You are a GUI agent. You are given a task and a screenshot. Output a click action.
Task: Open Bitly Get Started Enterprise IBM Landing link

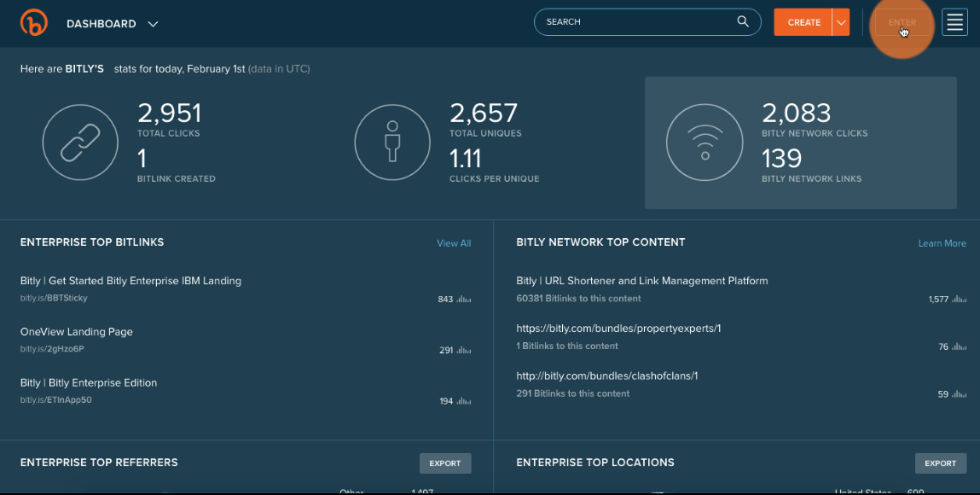(130, 281)
